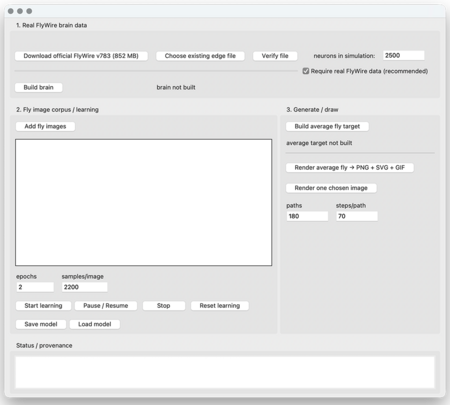Screen dimensions: 450x405
Task: Choose existing edge file
Action: coord(200,56)
